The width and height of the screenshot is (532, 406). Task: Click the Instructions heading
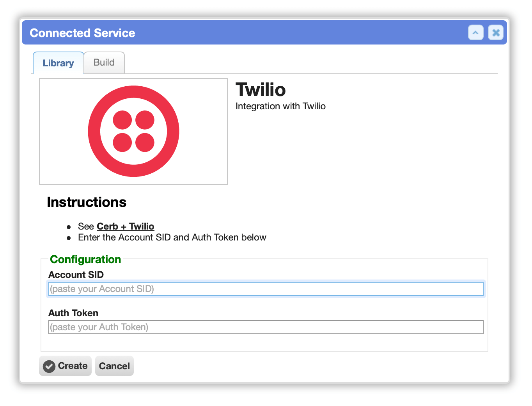tap(87, 202)
